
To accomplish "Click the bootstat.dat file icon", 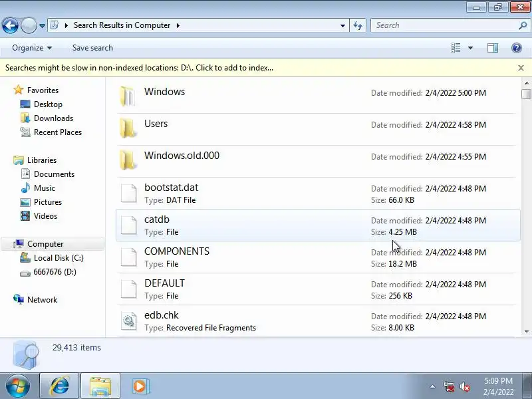I will pos(128,194).
